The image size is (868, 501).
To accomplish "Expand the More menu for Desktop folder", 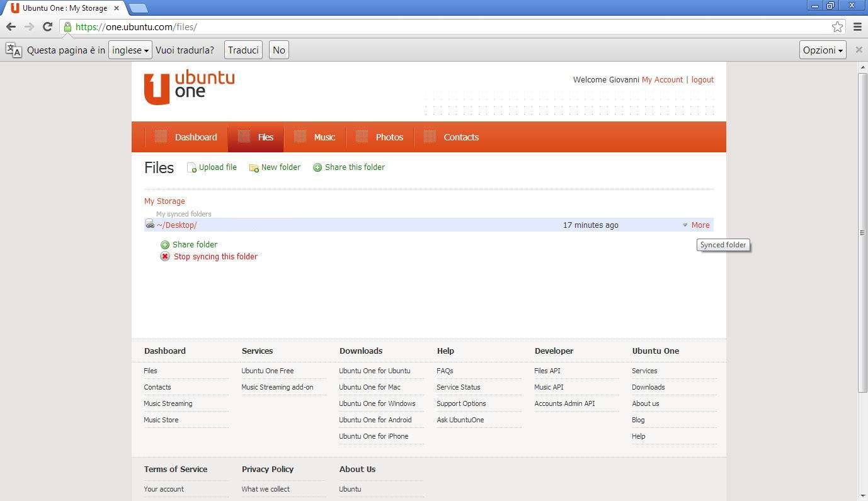I will coord(696,225).
